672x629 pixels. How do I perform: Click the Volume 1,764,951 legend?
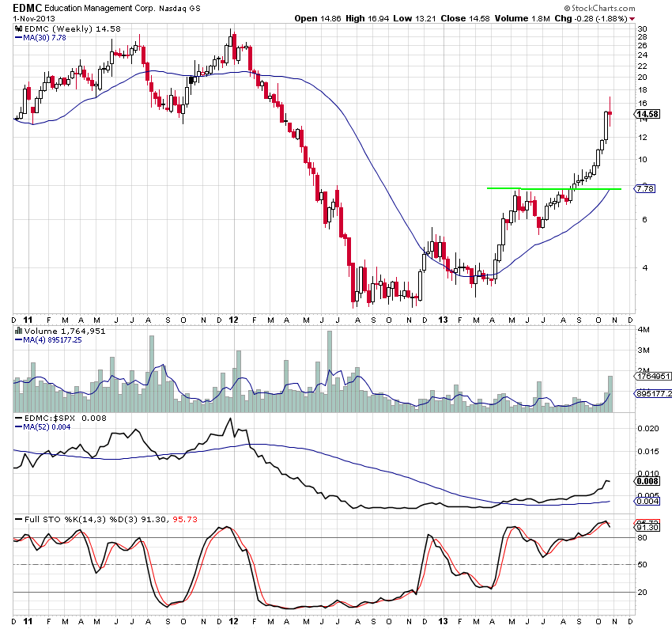coord(65,331)
